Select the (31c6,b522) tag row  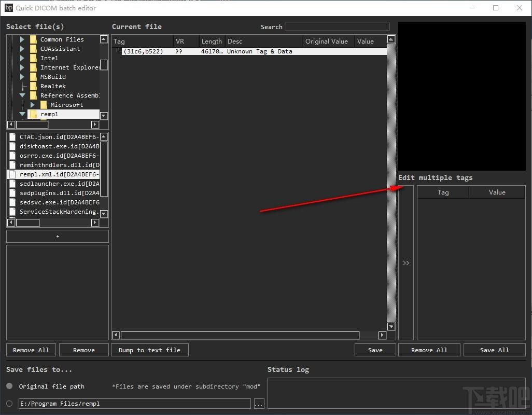point(254,51)
